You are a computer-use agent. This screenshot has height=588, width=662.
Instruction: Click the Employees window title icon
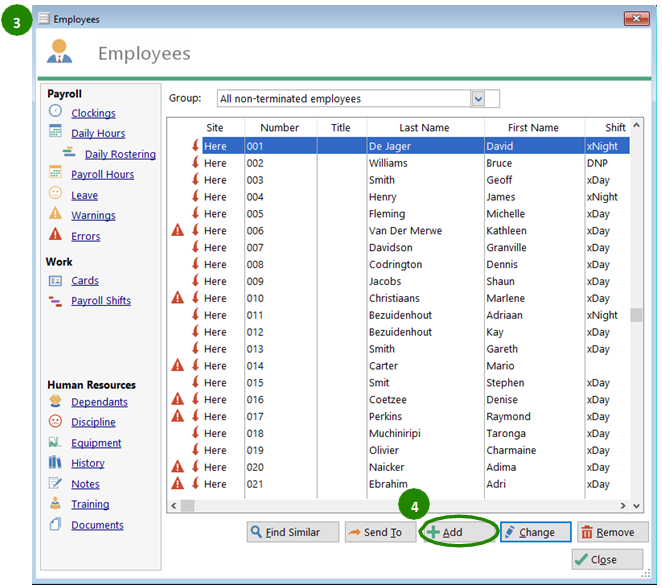[44, 18]
